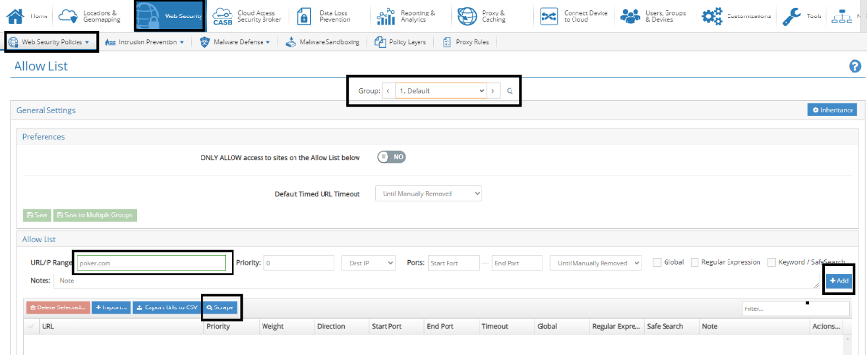Image resolution: width=868 pixels, height=355 pixels.
Task: Check the Regular Expression checkbox
Action: 695,262
